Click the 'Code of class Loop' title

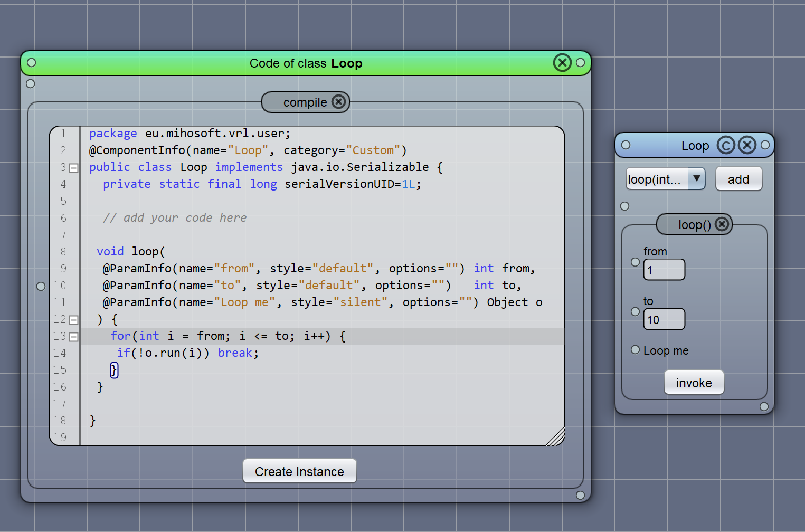tap(306, 63)
